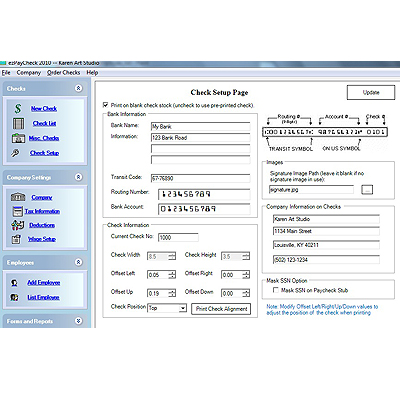This screenshot has height=400, width=400.
Task: Open the File menu
Action: pos(6,73)
